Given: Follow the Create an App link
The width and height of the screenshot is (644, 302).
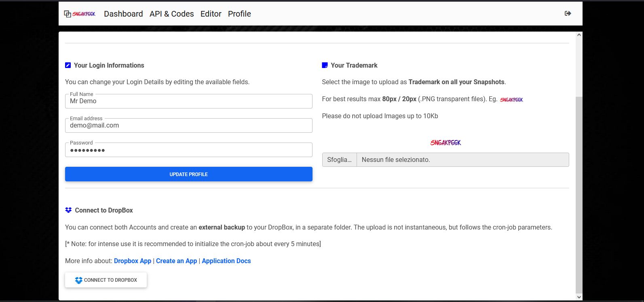Looking at the screenshot, I should click(x=176, y=261).
